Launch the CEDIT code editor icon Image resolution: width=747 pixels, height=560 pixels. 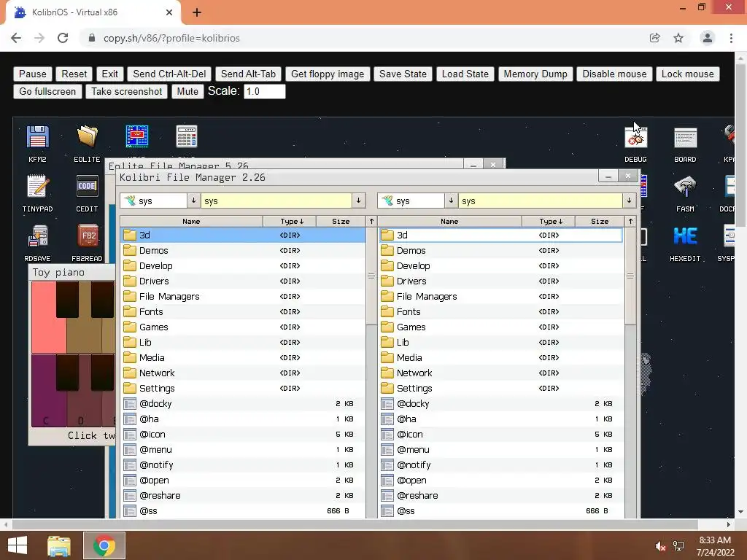pos(87,192)
